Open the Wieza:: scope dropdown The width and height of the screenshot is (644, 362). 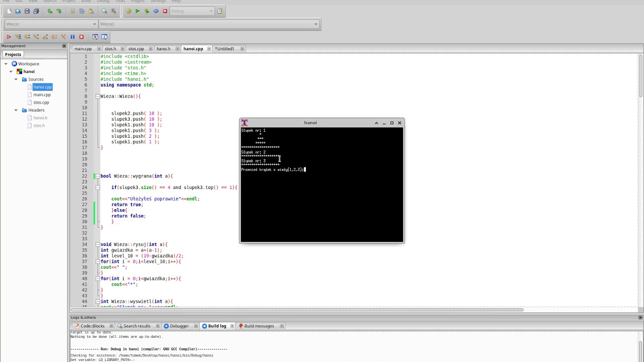[x=51, y=24]
